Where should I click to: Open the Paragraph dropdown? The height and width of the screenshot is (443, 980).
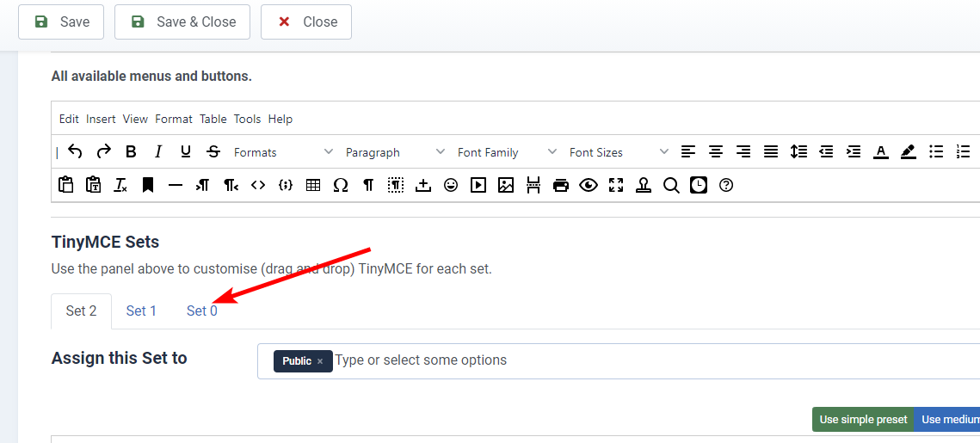395,152
